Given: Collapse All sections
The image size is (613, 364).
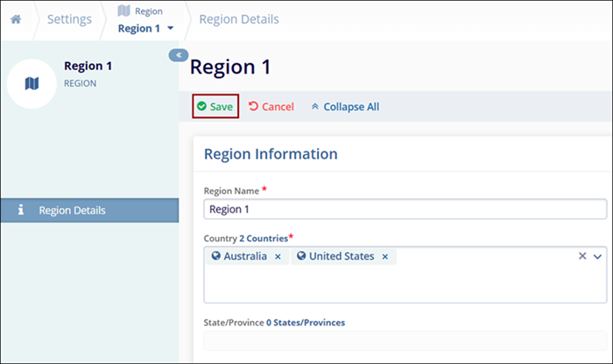Looking at the screenshot, I should (x=345, y=107).
